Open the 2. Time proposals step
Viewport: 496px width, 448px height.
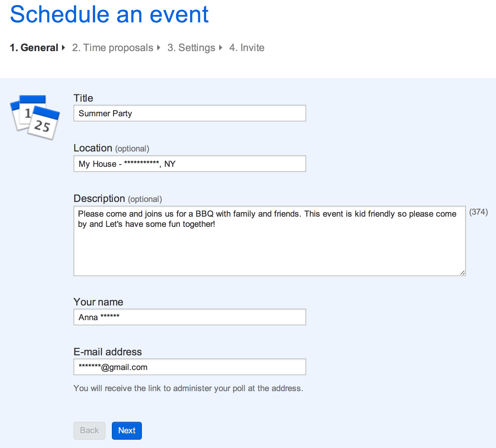pos(112,48)
